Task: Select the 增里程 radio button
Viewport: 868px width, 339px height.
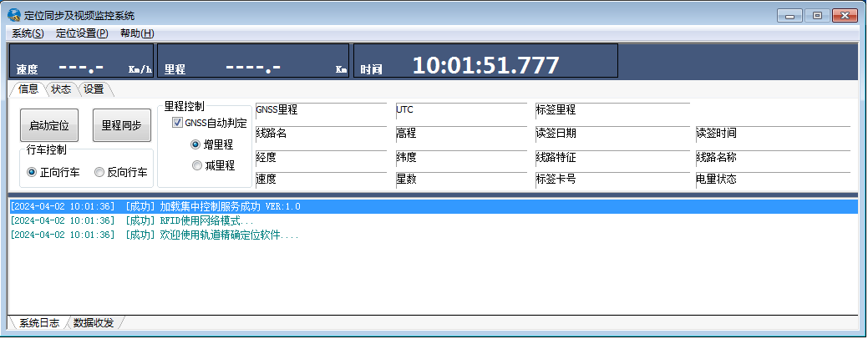Action: (x=196, y=144)
